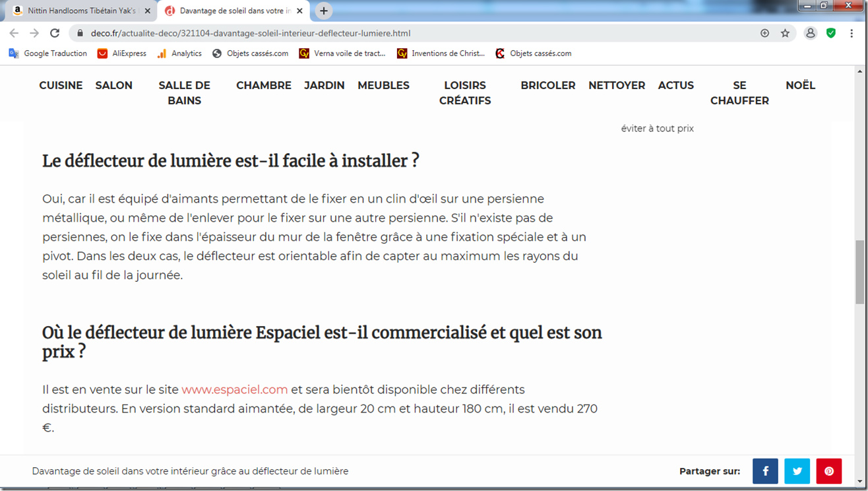Share the article on Twitter
The width and height of the screenshot is (868, 491).
tap(797, 471)
